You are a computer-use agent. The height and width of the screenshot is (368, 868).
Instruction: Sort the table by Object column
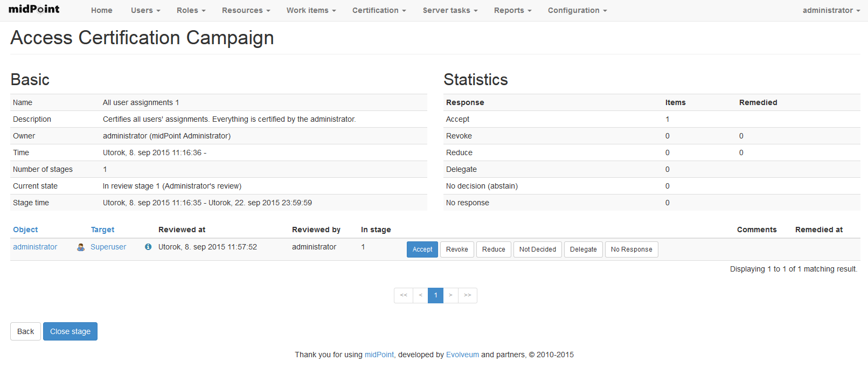[25, 230]
